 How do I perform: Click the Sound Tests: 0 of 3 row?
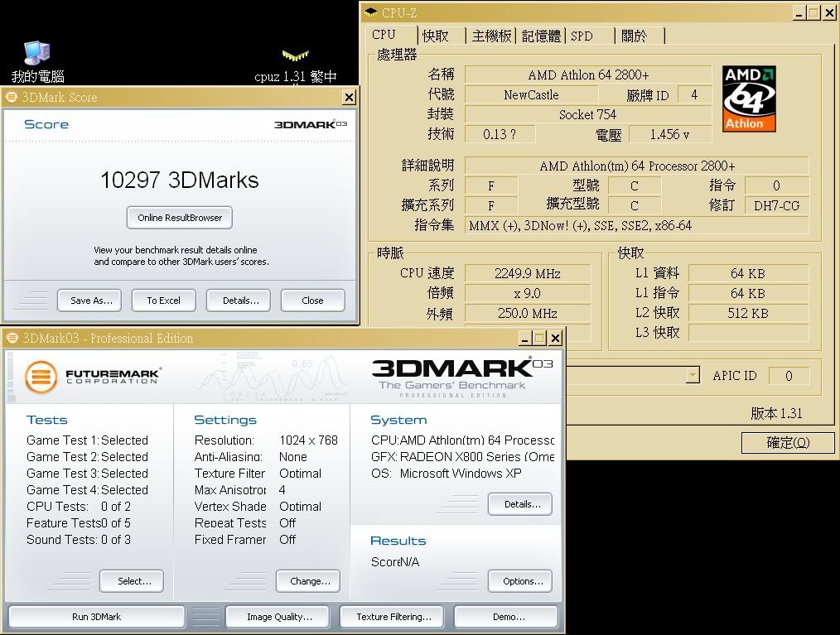pyautogui.click(x=79, y=540)
